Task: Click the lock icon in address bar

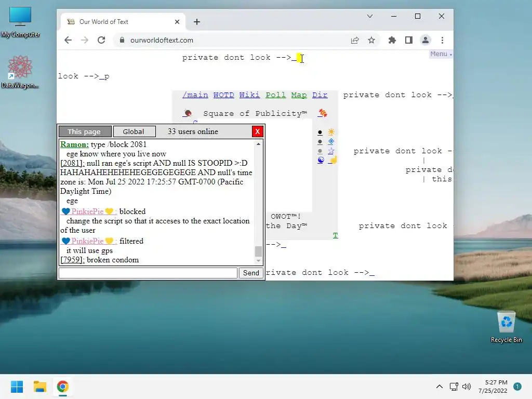Action: click(x=122, y=40)
